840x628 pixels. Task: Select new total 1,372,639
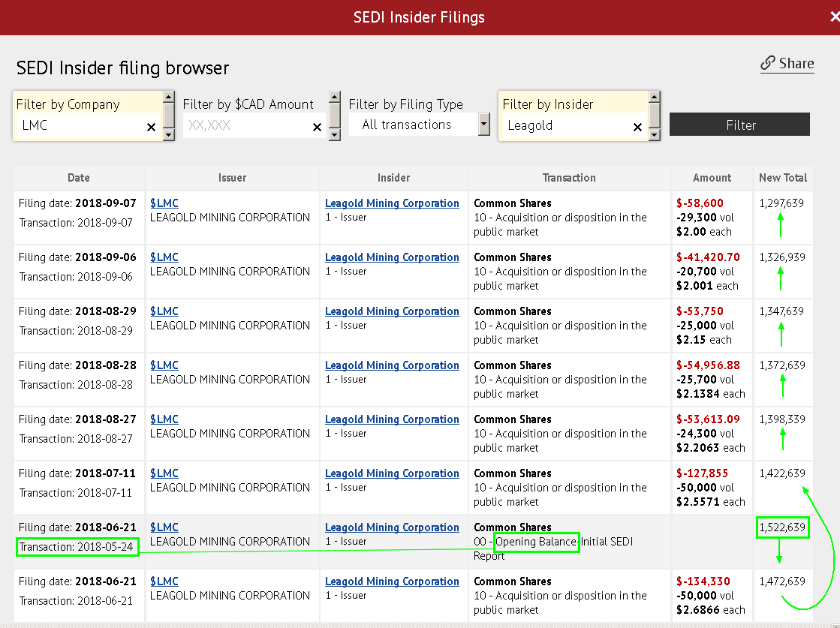coord(782,365)
